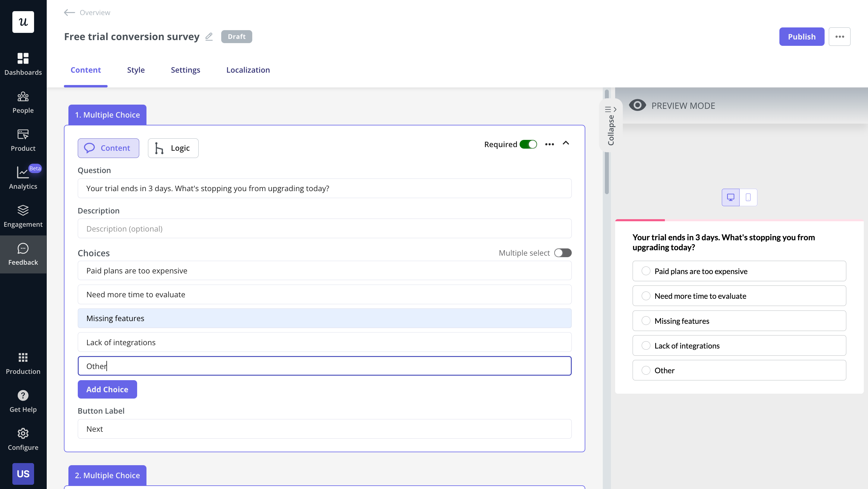The width and height of the screenshot is (868, 489).
Task: Switch preview to mobile view
Action: [x=748, y=197]
